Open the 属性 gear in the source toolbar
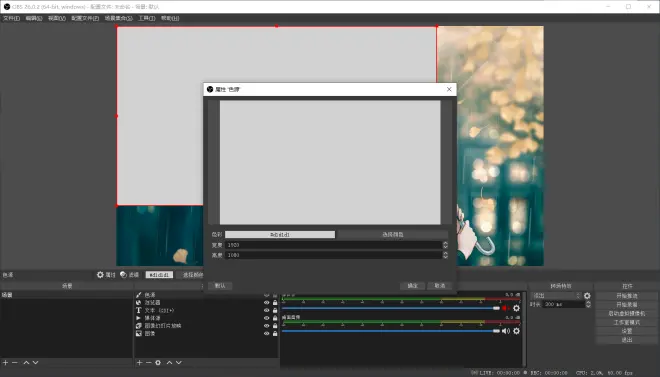This screenshot has height=377, width=660. tap(106, 275)
